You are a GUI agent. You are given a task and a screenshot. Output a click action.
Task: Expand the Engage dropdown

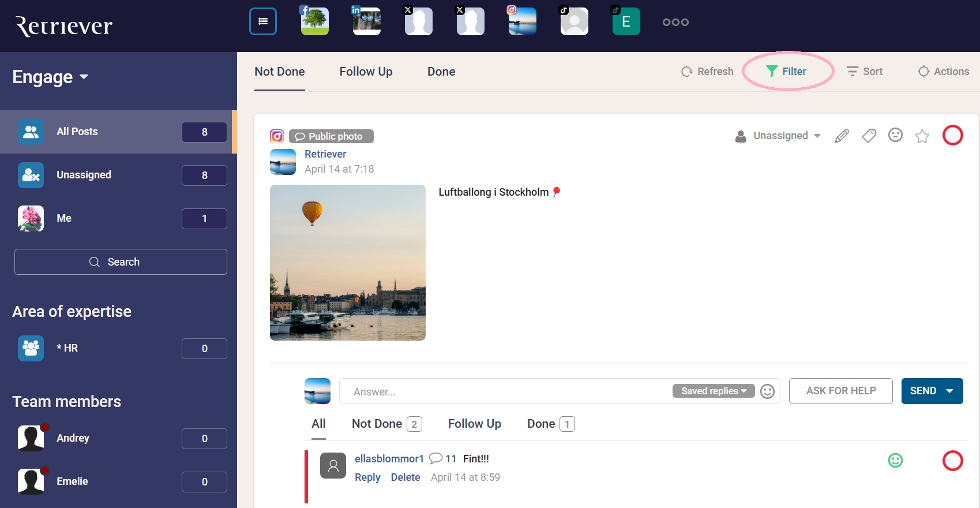(51, 77)
